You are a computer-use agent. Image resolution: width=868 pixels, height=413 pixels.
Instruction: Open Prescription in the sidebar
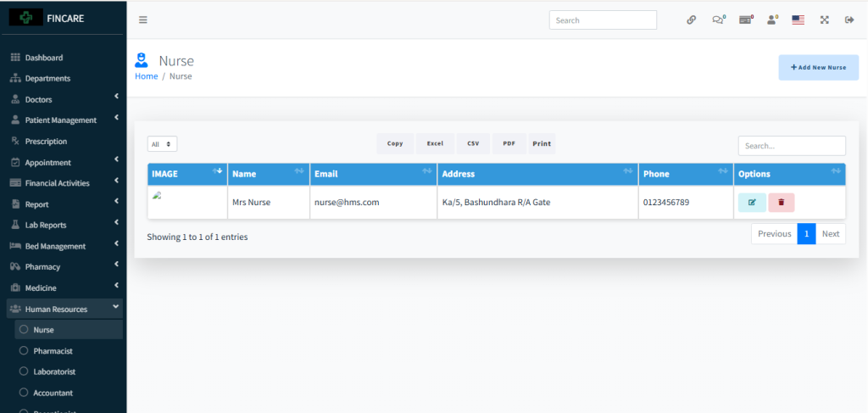46,142
